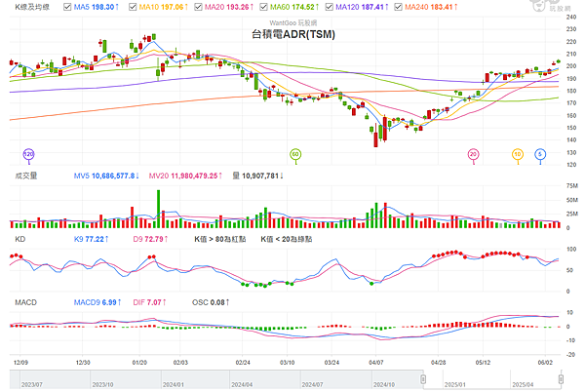This screenshot has width=585, height=392.
Task: Click the OSC 0.08 value label
Action: pos(211,302)
